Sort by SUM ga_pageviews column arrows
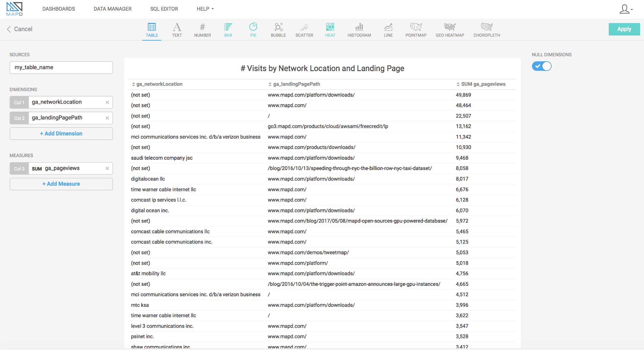This screenshot has width=644, height=350. pos(458,84)
